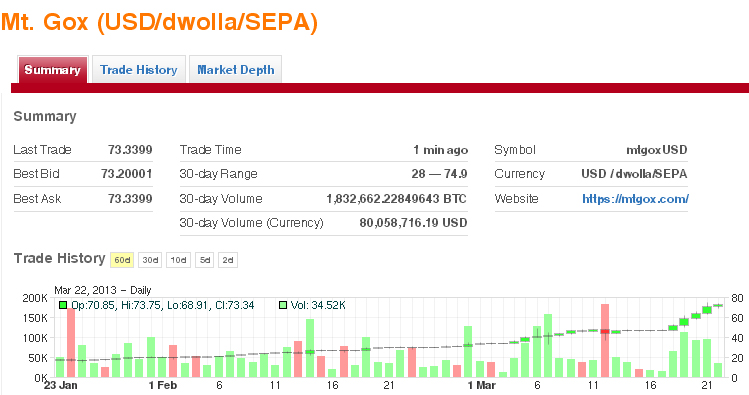
Task: Click the green Vol legend square icon
Action: [283, 305]
